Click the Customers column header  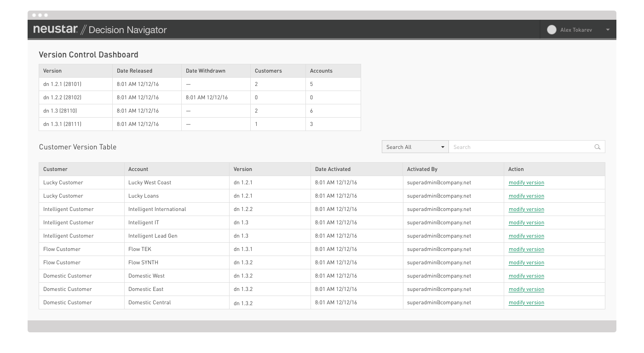(x=278, y=71)
